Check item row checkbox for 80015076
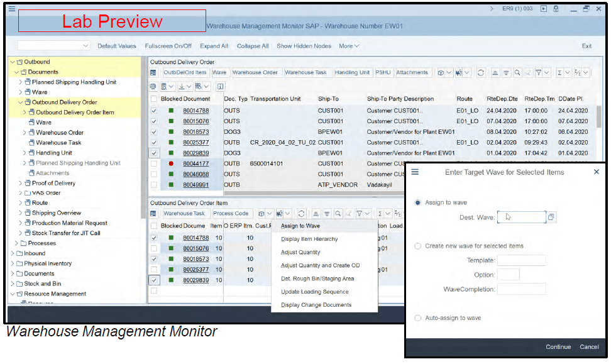611x364 pixels. tap(154, 249)
